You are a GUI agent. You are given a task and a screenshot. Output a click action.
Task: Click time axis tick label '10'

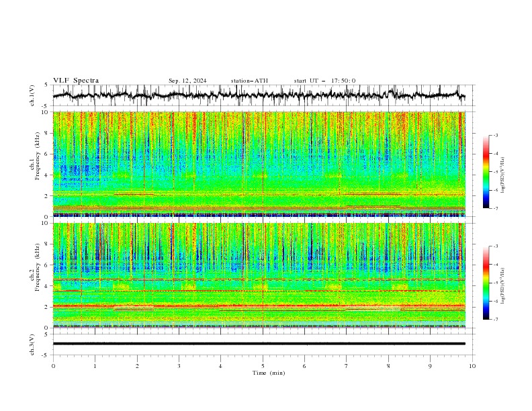[472, 366]
